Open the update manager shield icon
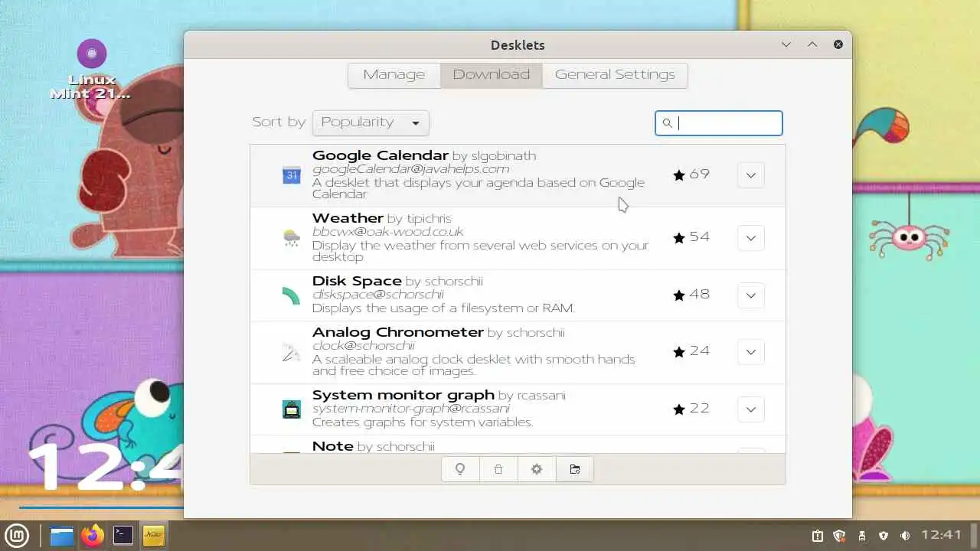980x551 pixels. point(839,536)
